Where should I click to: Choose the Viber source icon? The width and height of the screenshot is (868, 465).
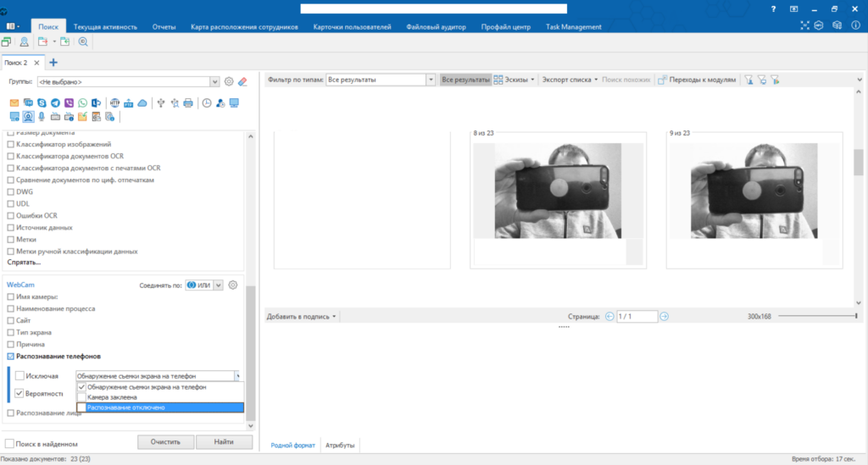(70, 103)
